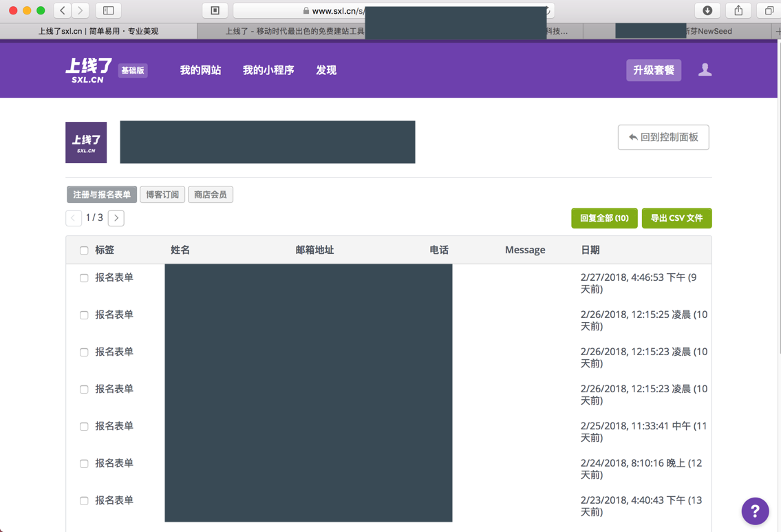Click the Safari back arrow
Image resolution: width=781 pixels, height=532 pixels.
pyautogui.click(x=62, y=10)
